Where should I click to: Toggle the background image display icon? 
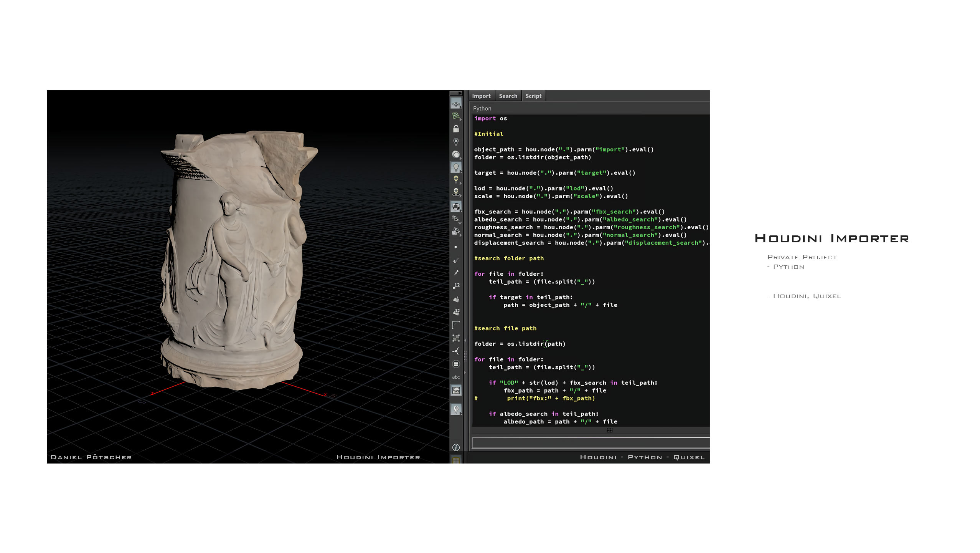[x=456, y=391]
